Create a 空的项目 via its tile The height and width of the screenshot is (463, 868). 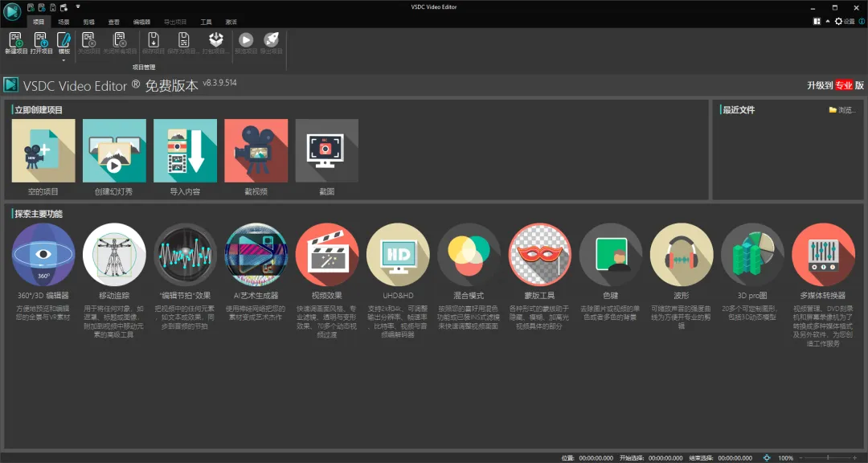(43, 150)
